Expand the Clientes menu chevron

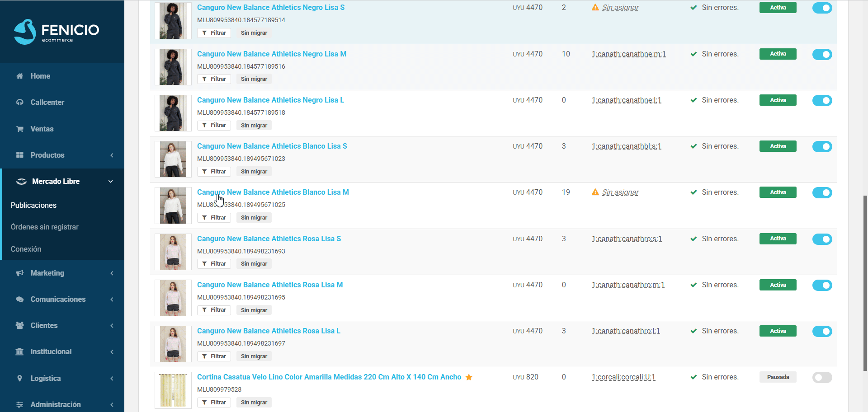pyautogui.click(x=112, y=325)
